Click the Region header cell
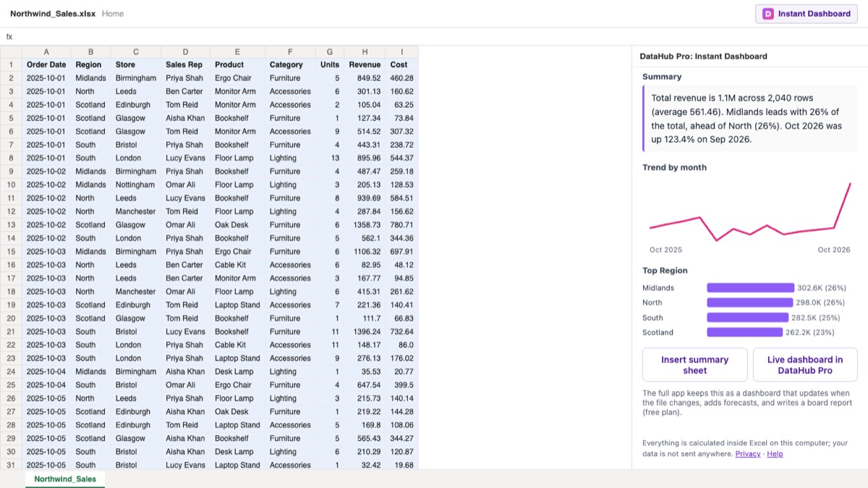 [90, 64]
